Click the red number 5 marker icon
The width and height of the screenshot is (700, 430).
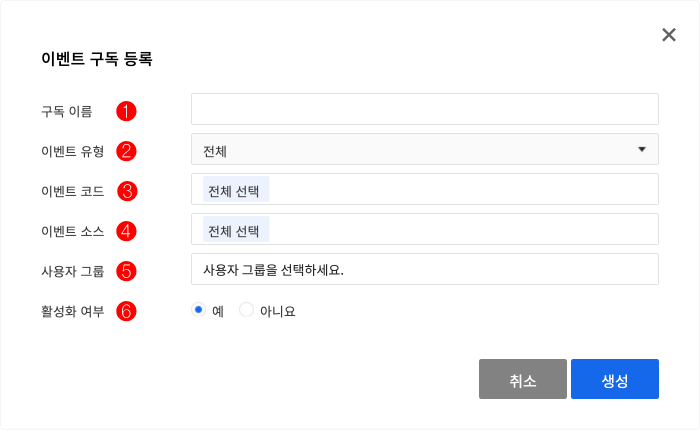[x=126, y=271]
